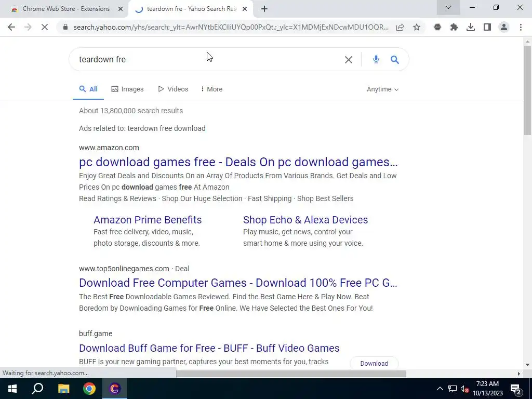Image resolution: width=532 pixels, height=399 pixels.
Task: Click the greyed forward navigation arrow
Action: 28,27
